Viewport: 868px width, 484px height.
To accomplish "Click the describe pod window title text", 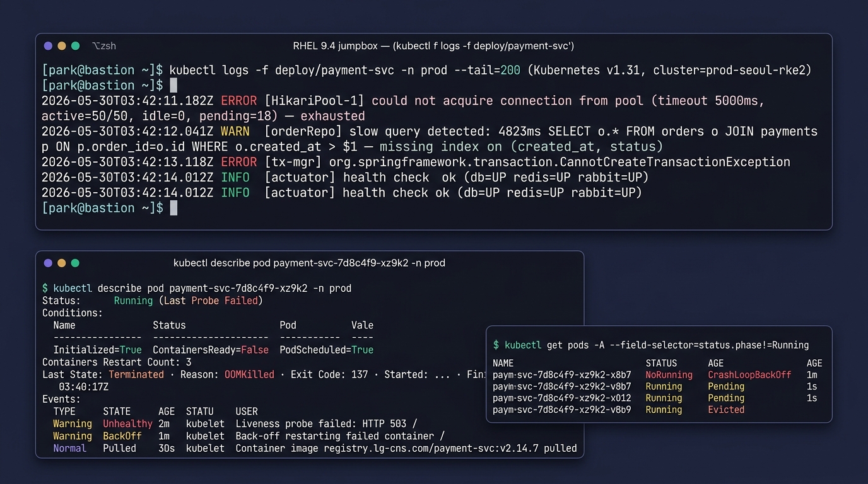I will click(x=309, y=263).
